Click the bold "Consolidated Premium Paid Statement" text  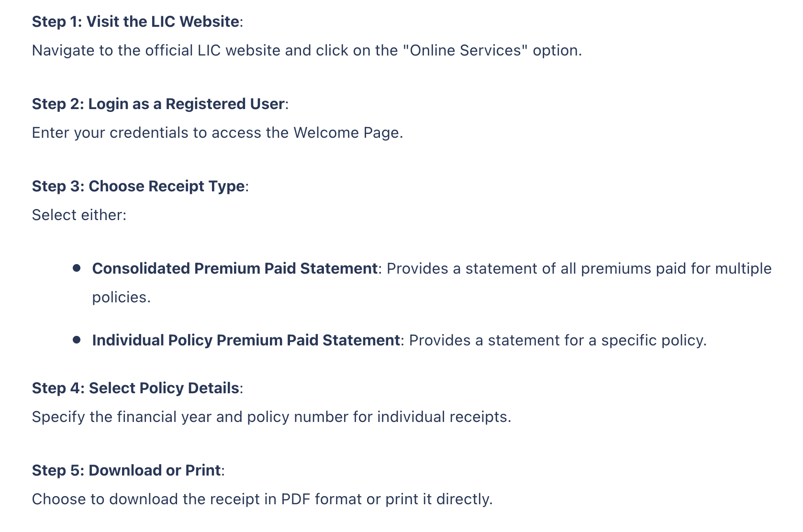tap(234, 268)
